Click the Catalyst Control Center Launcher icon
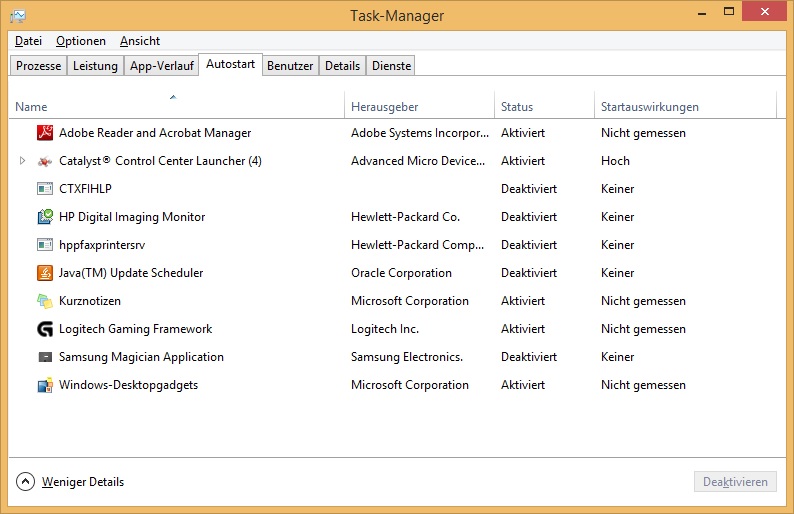794x514 pixels. pos(44,161)
